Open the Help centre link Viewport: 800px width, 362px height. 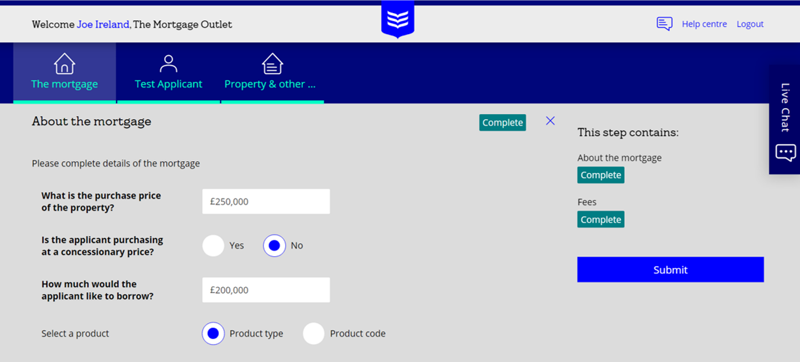tap(704, 24)
